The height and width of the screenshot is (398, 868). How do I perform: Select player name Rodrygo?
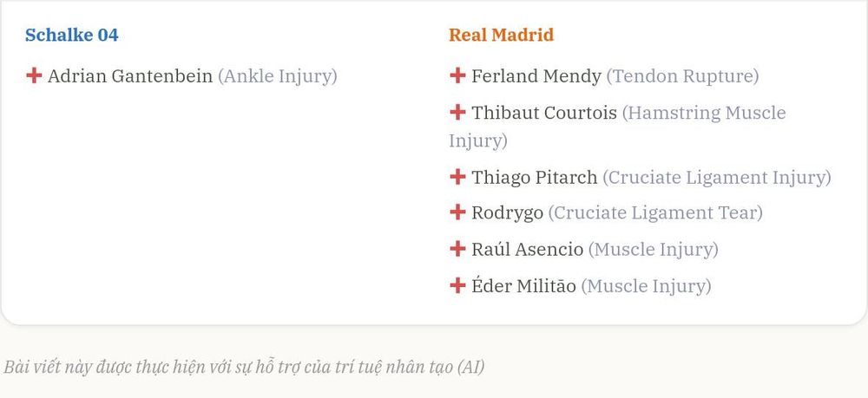click(x=507, y=212)
